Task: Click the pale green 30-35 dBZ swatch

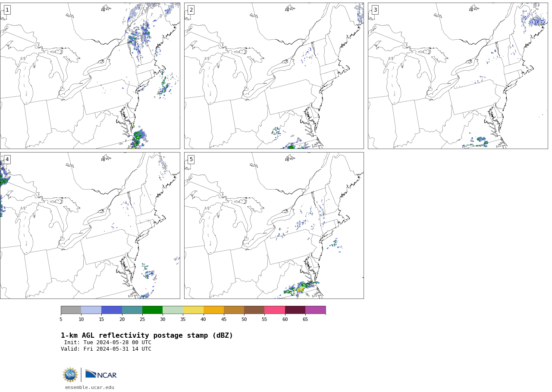Action: click(x=172, y=310)
